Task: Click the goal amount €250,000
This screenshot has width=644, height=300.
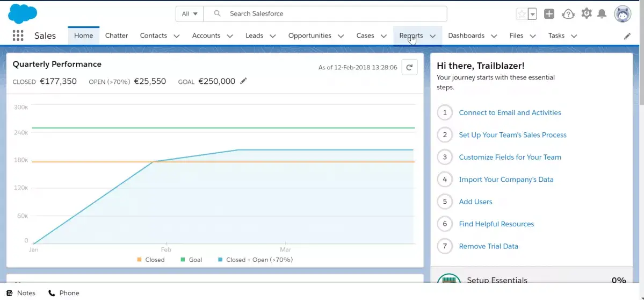Action: (217, 81)
